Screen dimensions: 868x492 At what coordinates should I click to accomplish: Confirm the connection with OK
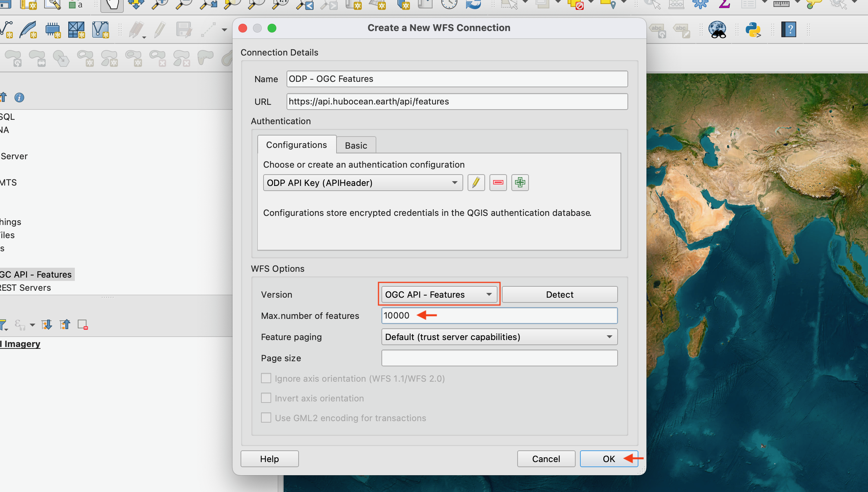(x=608, y=459)
